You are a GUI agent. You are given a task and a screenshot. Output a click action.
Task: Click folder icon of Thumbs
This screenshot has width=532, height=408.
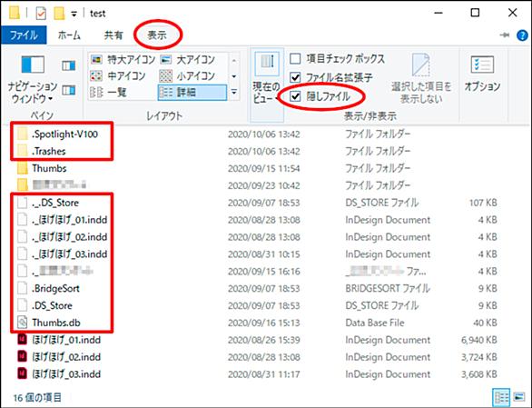coord(23,168)
